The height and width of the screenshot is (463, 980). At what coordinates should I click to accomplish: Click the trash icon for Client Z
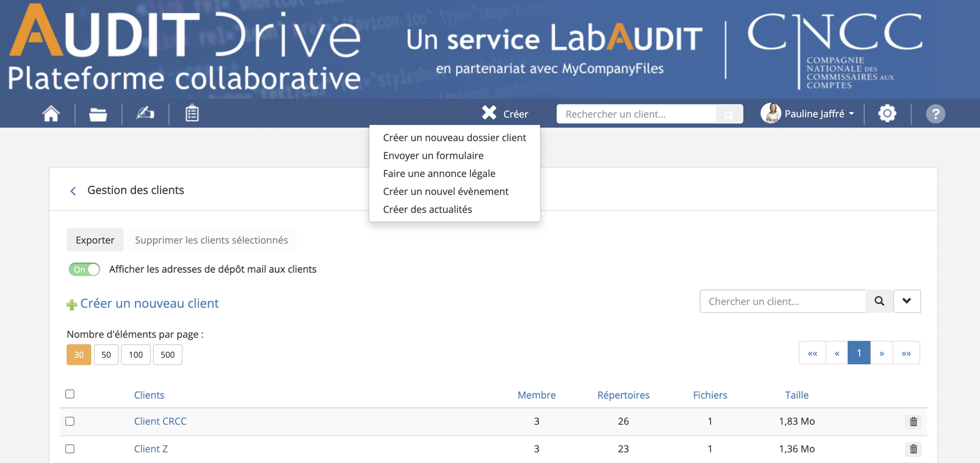(913, 449)
